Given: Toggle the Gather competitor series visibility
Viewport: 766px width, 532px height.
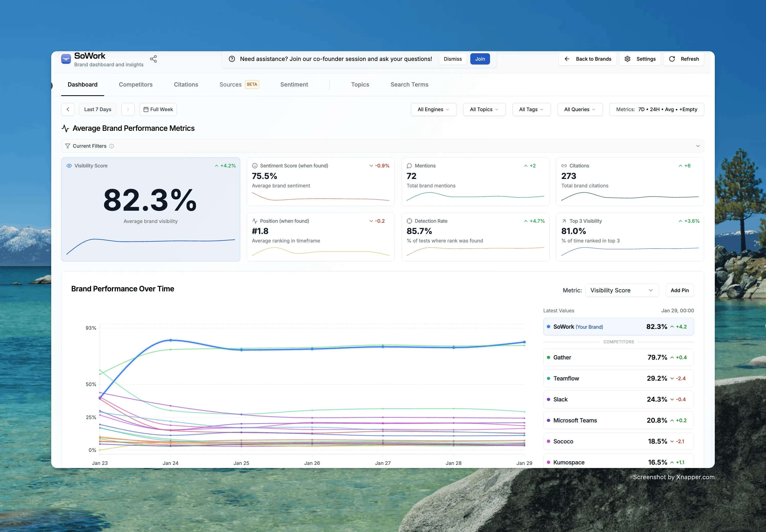Looking at the screenshot, I should pos(618,357).
